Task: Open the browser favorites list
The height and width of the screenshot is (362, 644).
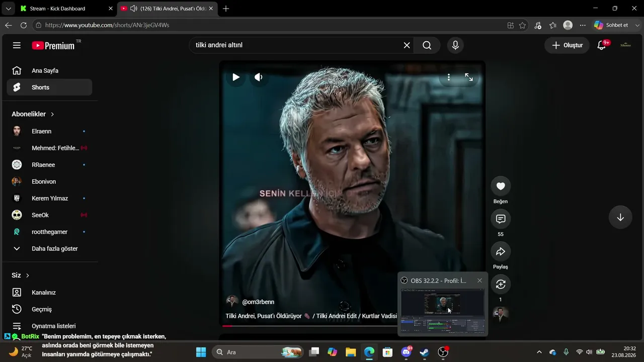Action: click(553, 25)
